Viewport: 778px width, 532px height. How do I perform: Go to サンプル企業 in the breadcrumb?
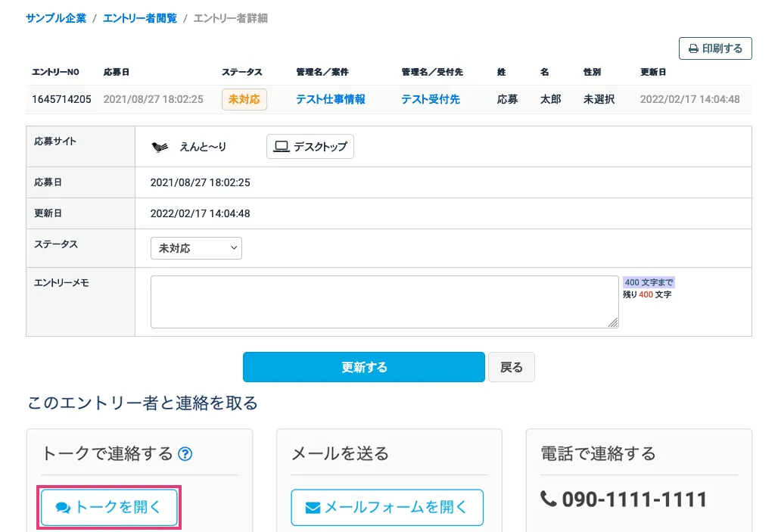(x=56, y=17)
